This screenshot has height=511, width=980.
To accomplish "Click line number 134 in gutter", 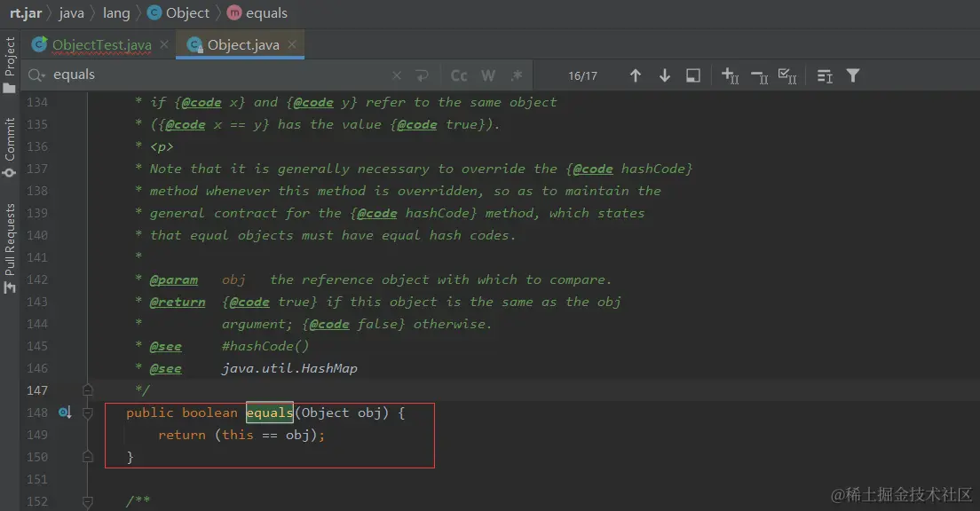I will (x=37, y=102).
